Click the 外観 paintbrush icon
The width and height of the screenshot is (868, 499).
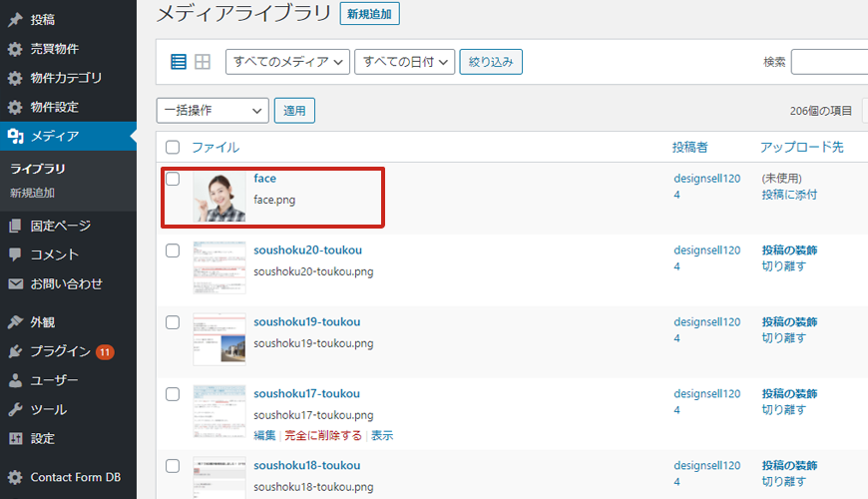click(x=15, y=322)
